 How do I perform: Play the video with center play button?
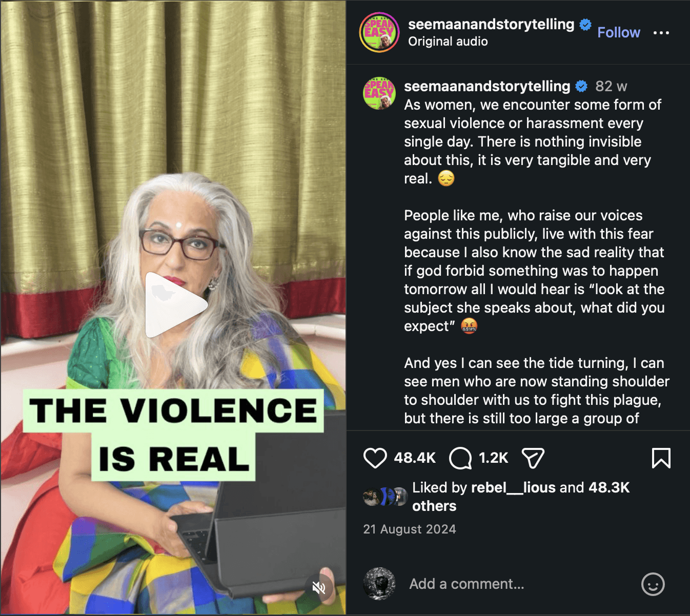(x=176, y=305)
